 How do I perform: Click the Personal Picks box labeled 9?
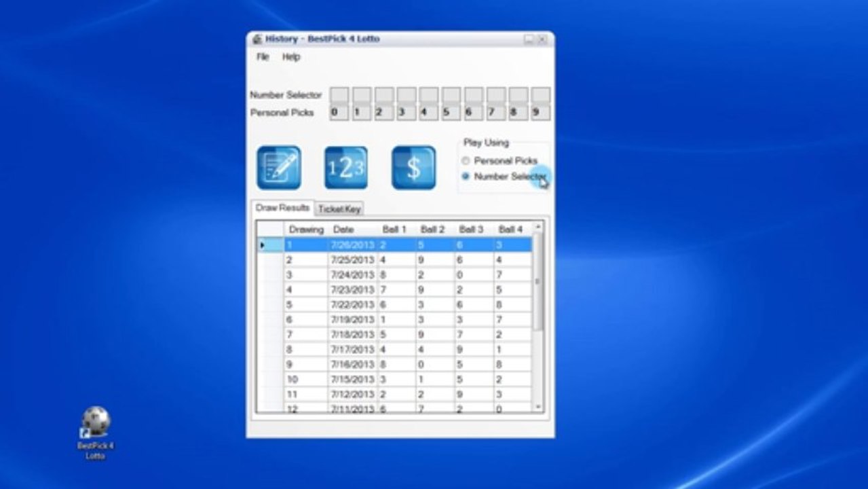540,112
